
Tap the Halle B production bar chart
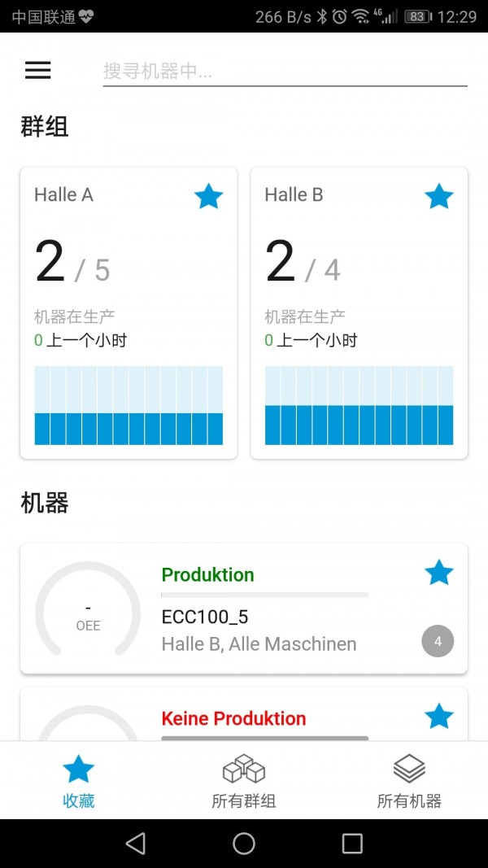[359, 405]
